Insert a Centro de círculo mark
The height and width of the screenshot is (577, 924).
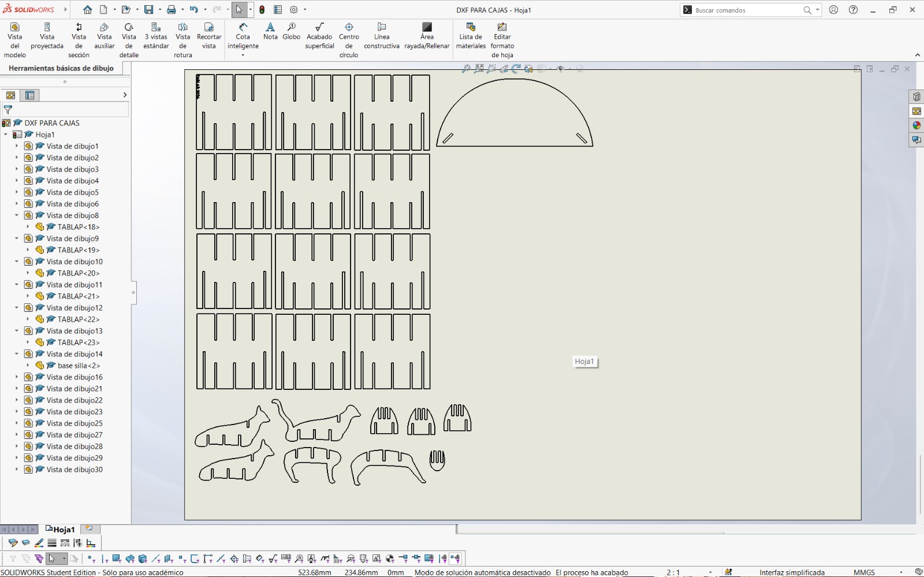349,40
